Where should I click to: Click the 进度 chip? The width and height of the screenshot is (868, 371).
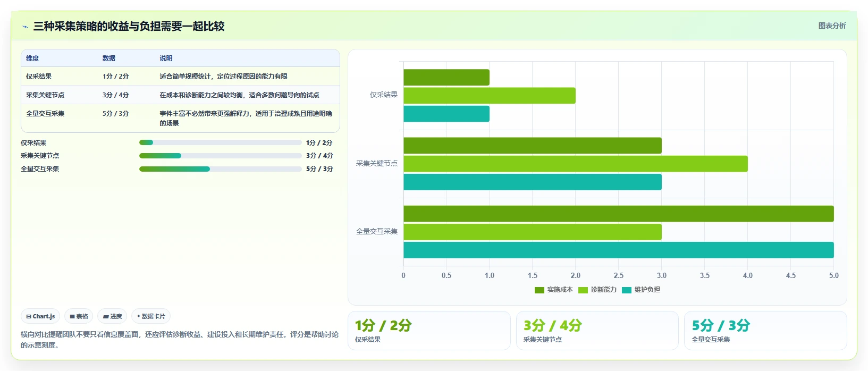click(x=112, y=316)
